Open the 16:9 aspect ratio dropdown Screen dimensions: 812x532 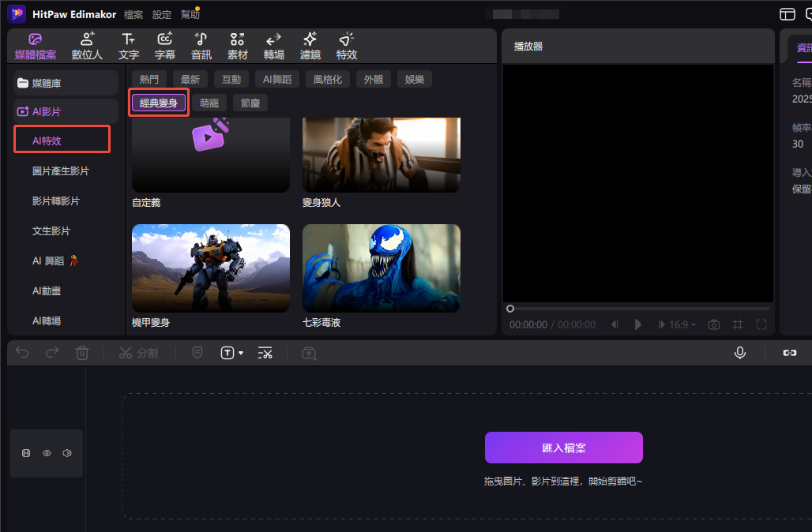(x=684, y=324)
